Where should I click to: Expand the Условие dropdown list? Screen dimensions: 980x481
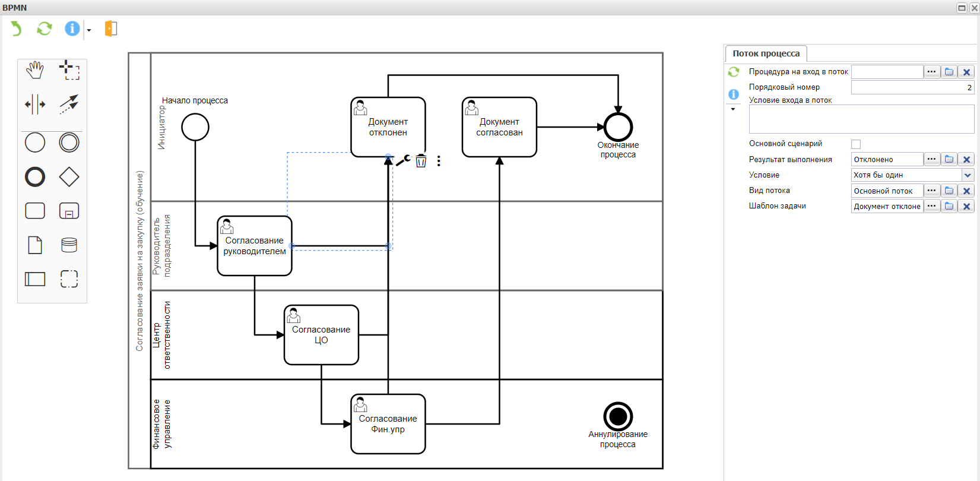(x=968, y=175)
